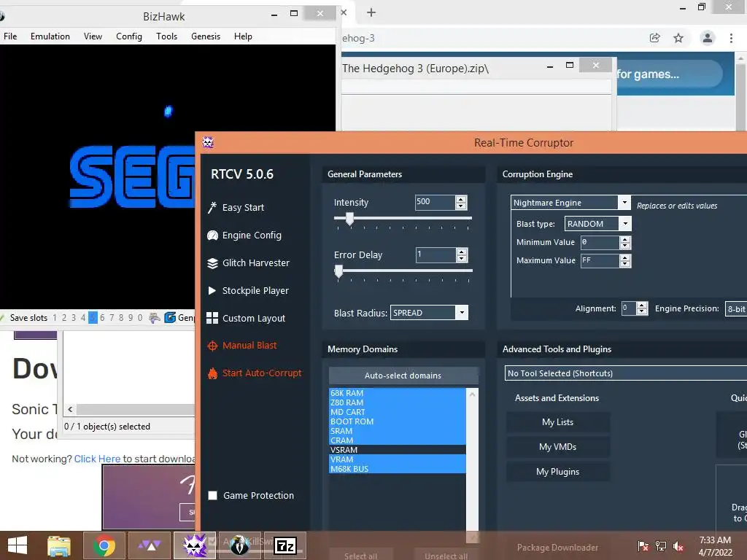
Task: Open the No Tool Selected (Shortcuts) dropdown
Action: click(625, 373)
